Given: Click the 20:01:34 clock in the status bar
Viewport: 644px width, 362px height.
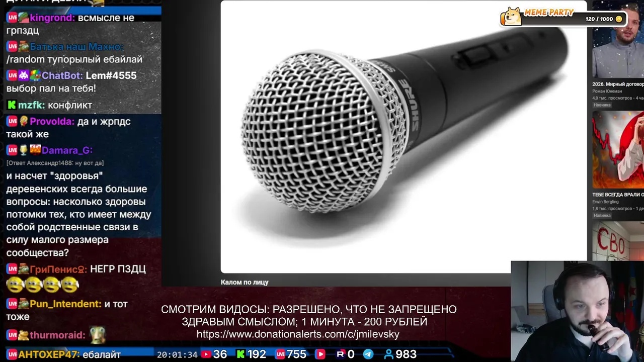Looking at the screenshot, I should click(177, 354).
